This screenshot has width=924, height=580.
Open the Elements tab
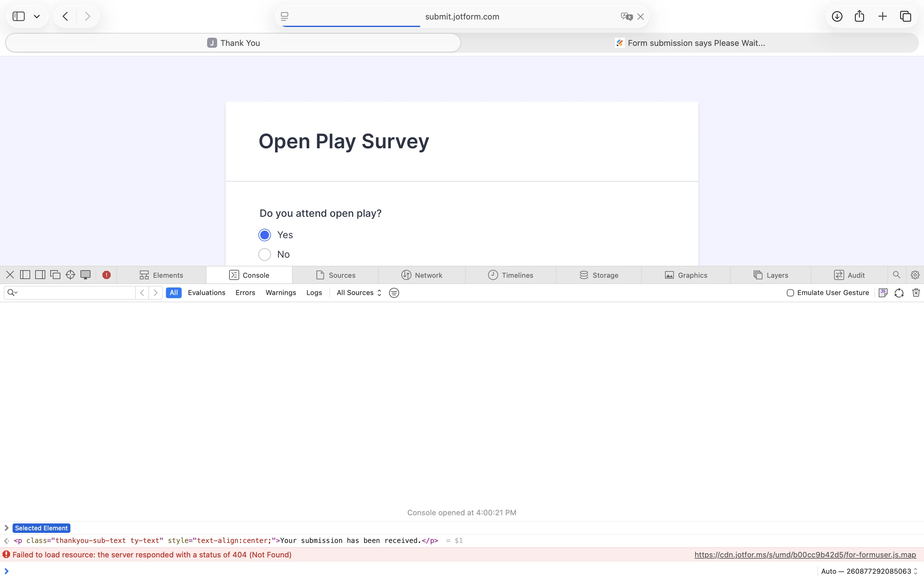tap(161, 275)
